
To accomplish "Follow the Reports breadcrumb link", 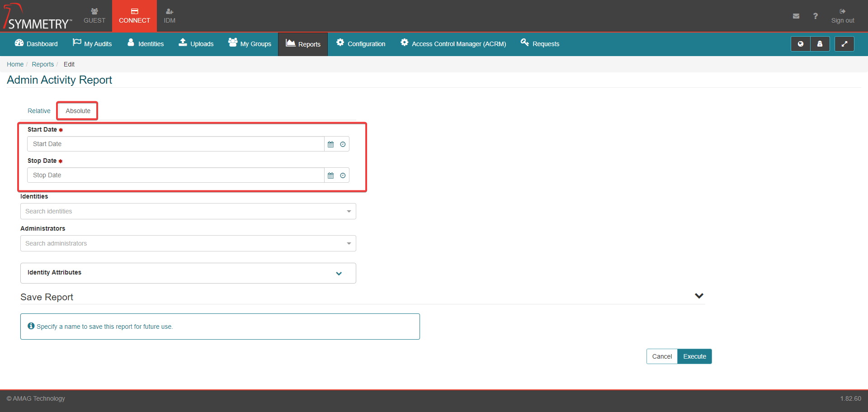I will tap(42, 64).
